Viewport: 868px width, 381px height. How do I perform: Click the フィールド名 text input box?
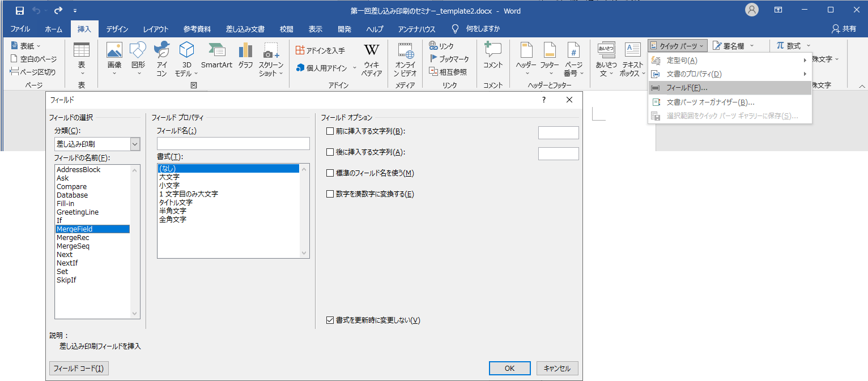pos(233,144)
